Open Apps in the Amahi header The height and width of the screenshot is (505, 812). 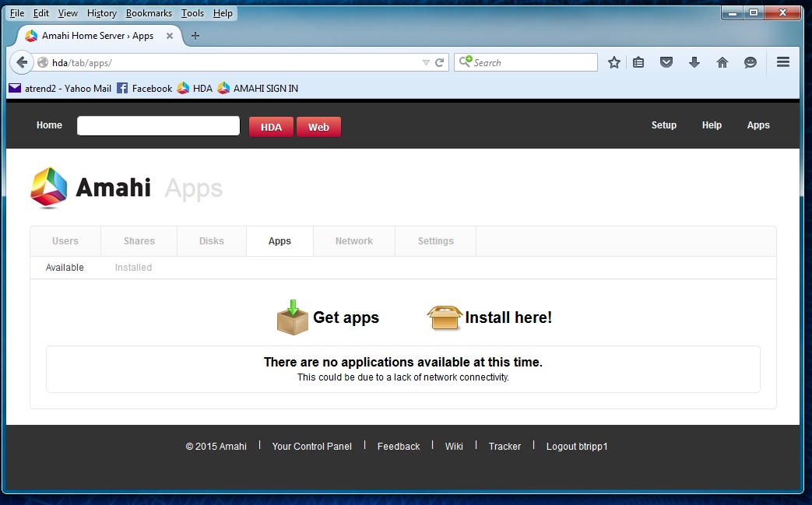pyautogui.click(x=758, y=125)
